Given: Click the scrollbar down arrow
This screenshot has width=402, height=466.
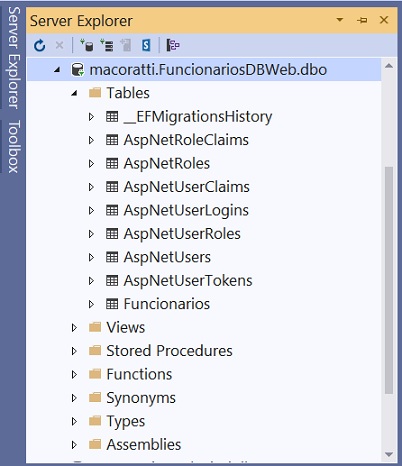Looking at the screenshot, I should (x=389, y=454).
